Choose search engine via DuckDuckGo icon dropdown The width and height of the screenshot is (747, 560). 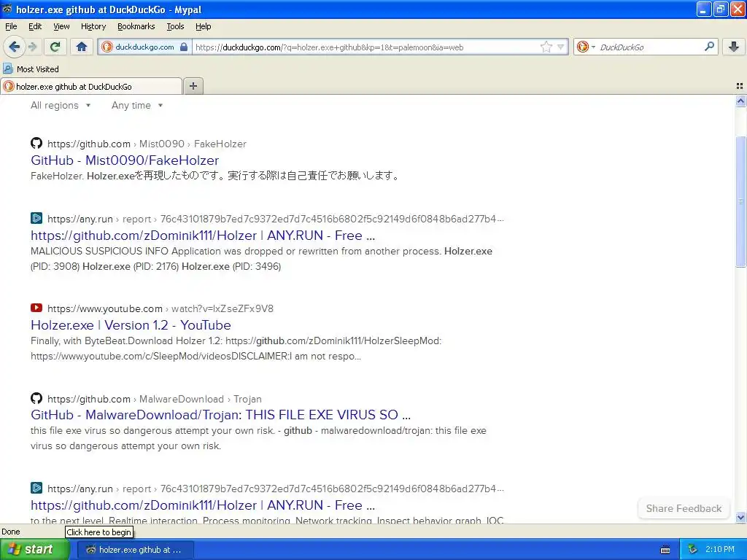(586, 47)
